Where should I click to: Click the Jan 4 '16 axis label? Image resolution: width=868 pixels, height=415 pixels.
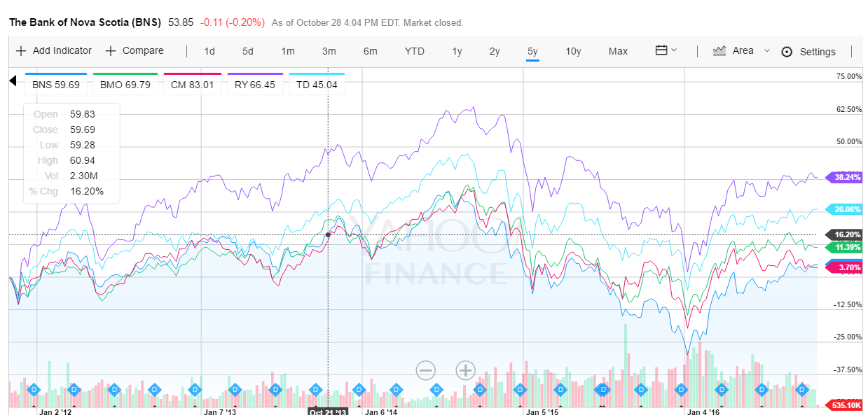click(x=705, y=412)
